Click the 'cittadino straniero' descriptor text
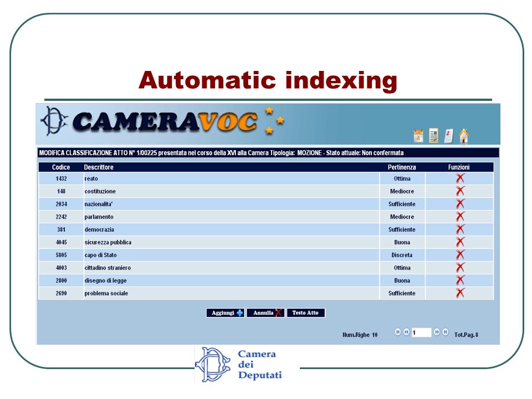Image resolution: width=532 pixels, height=399 pixels. tap(108, 268)
